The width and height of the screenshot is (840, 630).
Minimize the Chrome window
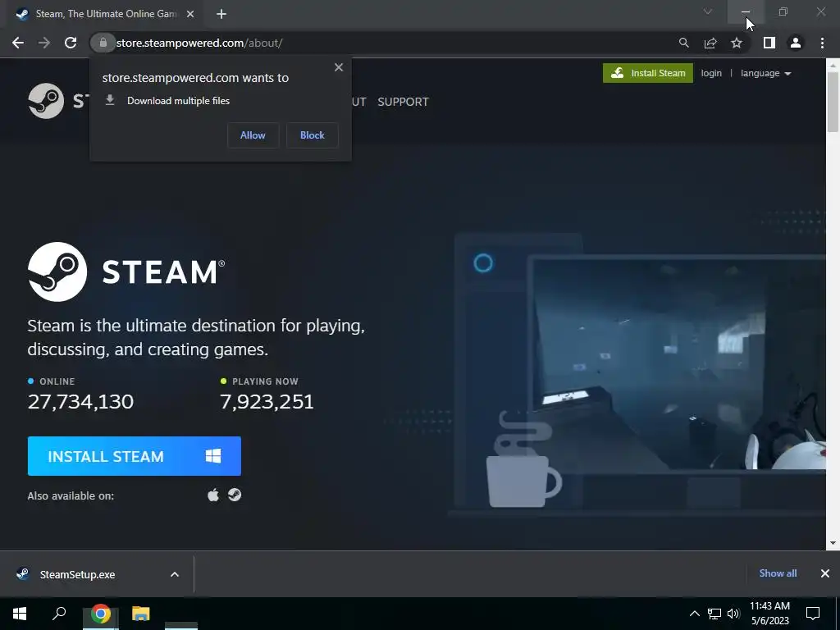[x=746, y=11]
